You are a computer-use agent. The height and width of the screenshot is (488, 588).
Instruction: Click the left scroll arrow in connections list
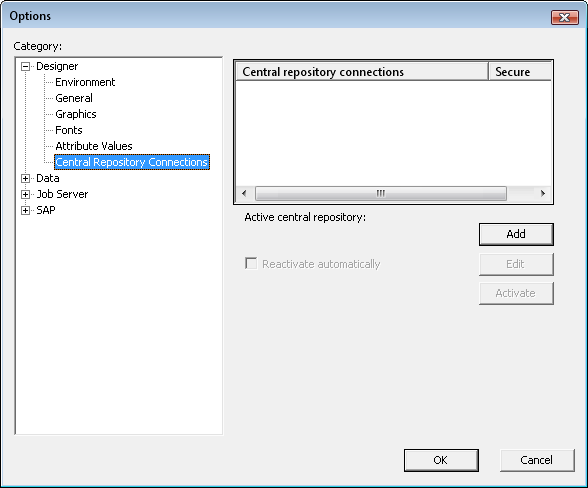coord(244,194)
